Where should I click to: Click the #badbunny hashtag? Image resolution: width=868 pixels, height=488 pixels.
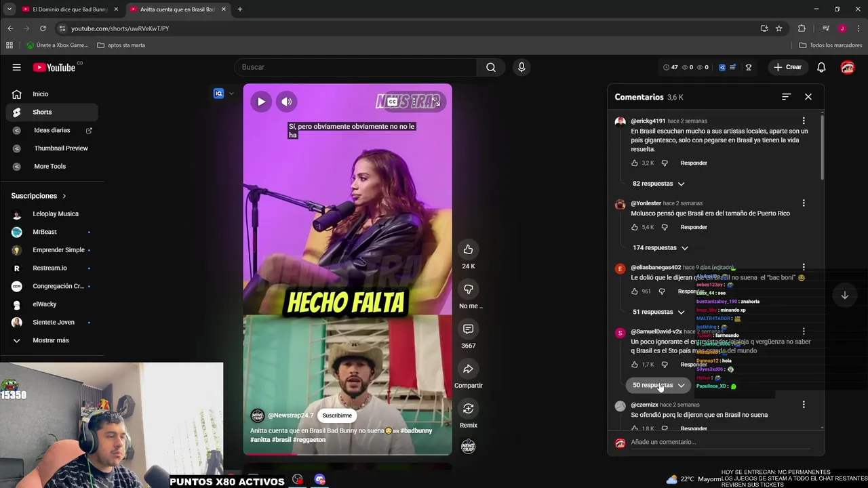(416, 430)
